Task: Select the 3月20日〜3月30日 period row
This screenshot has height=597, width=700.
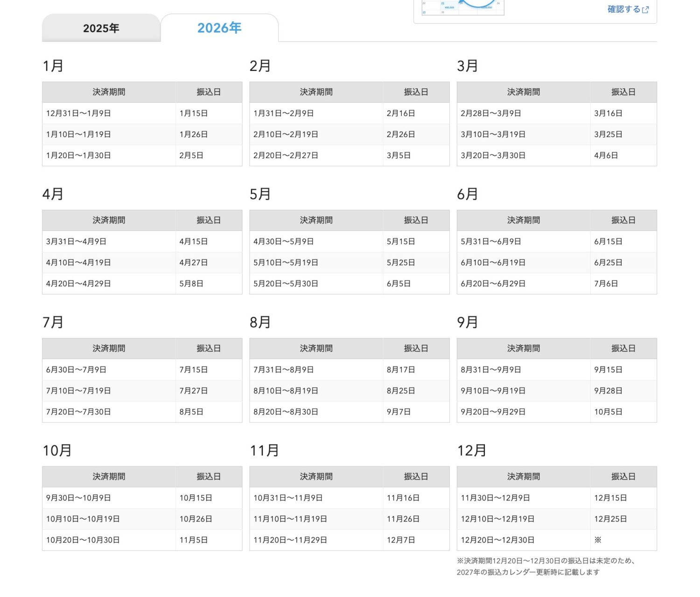Action: [493, 155]
